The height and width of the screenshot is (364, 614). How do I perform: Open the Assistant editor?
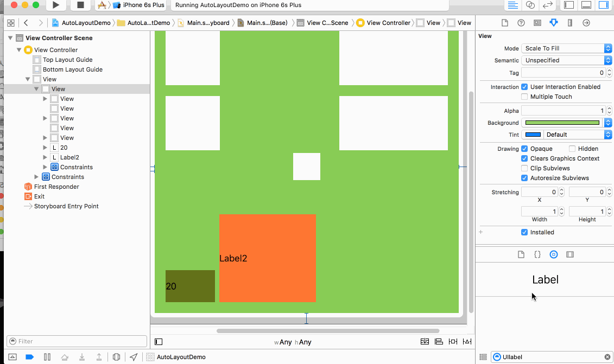pyautogui.click(x=530, y=5)
